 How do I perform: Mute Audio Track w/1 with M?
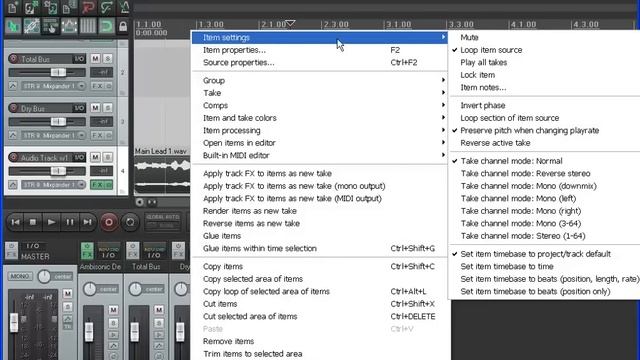(96, 157)
